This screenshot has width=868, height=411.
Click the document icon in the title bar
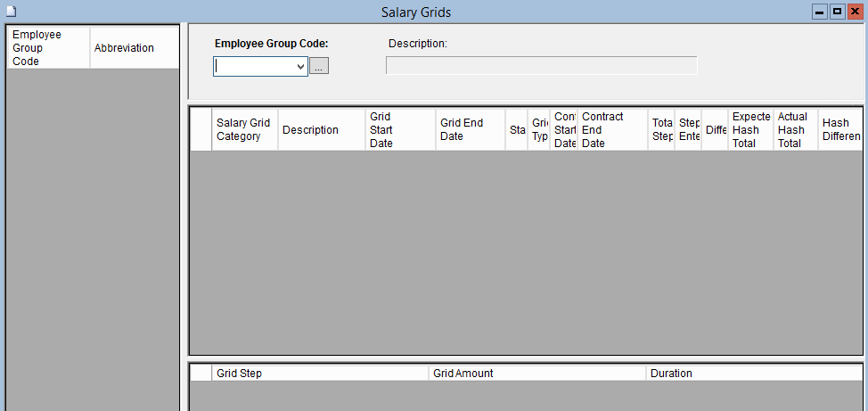pos(10,12)
